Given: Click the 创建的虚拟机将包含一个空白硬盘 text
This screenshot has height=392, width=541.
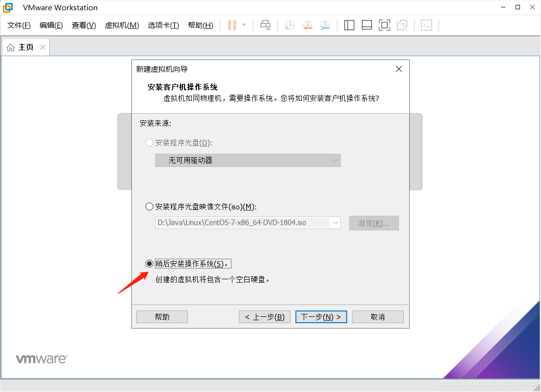Looking at the screenshot, I should [212, 279].
